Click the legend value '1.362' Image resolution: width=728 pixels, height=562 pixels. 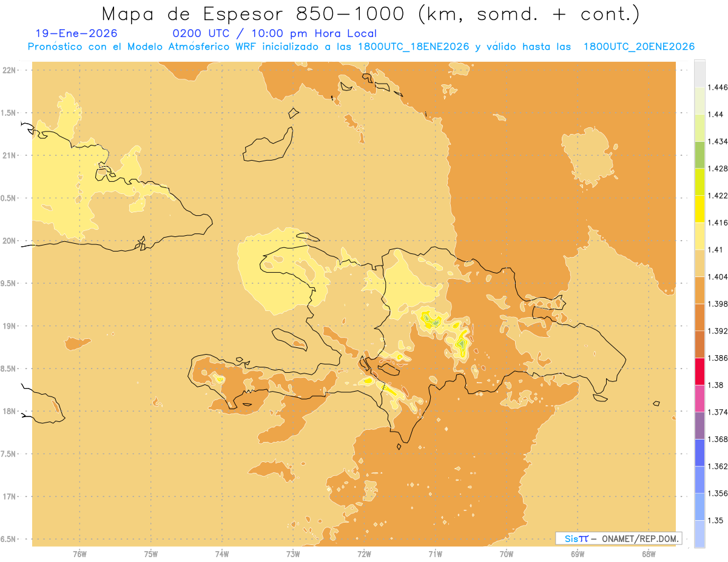(x=718, y=466)
